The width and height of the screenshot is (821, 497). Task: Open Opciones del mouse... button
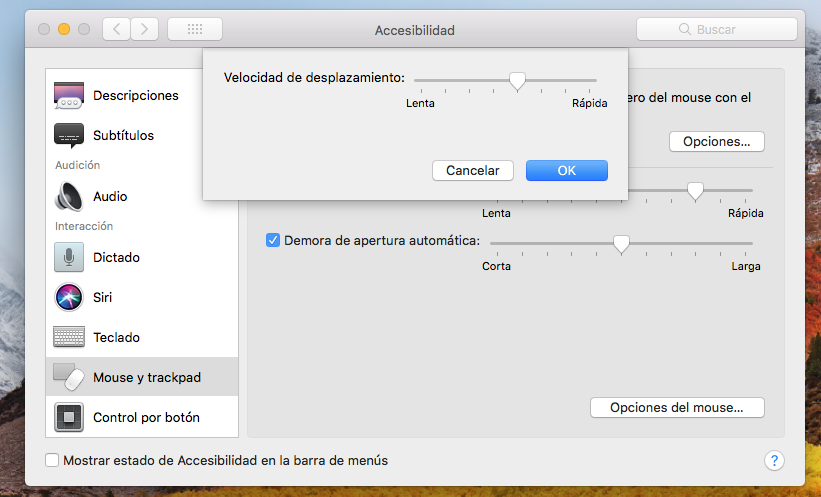(x=676, y=408)
